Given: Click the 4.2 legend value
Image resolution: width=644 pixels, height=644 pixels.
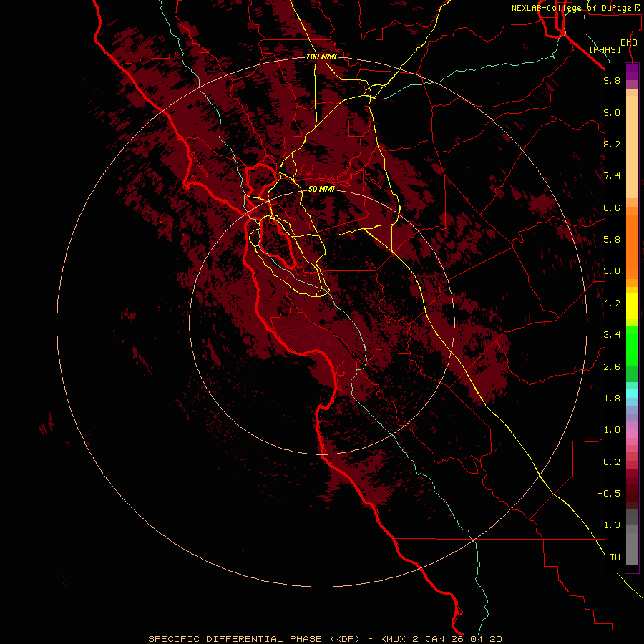Looking at the screenshot, I should click(612, 303).
